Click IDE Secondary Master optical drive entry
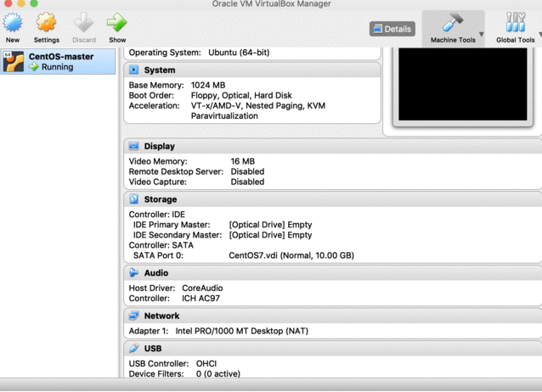The height and width of the screenshot is (392, 542). [270, 235]
